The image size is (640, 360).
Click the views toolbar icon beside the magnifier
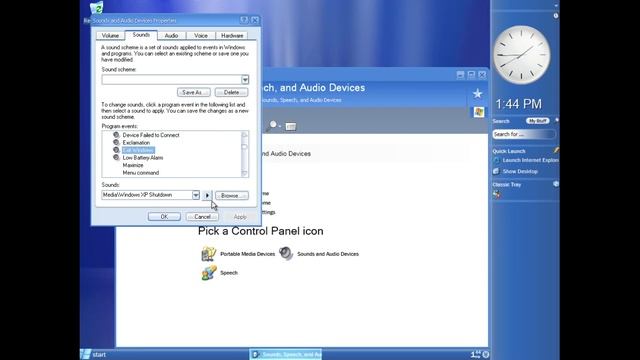290,127
